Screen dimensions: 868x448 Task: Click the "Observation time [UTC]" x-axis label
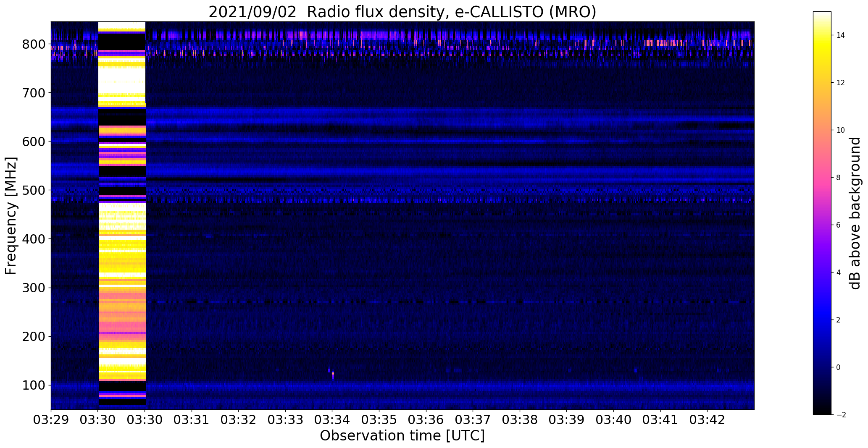(x=402, y=436)
